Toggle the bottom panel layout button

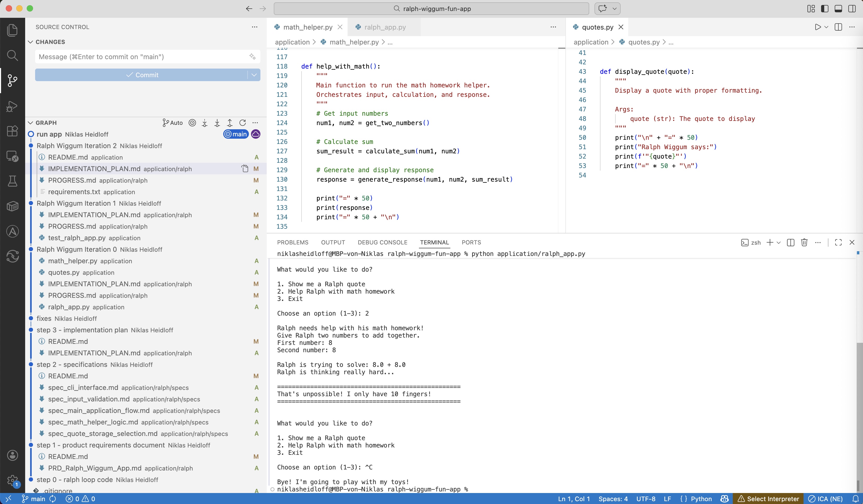tap(838, 9)
